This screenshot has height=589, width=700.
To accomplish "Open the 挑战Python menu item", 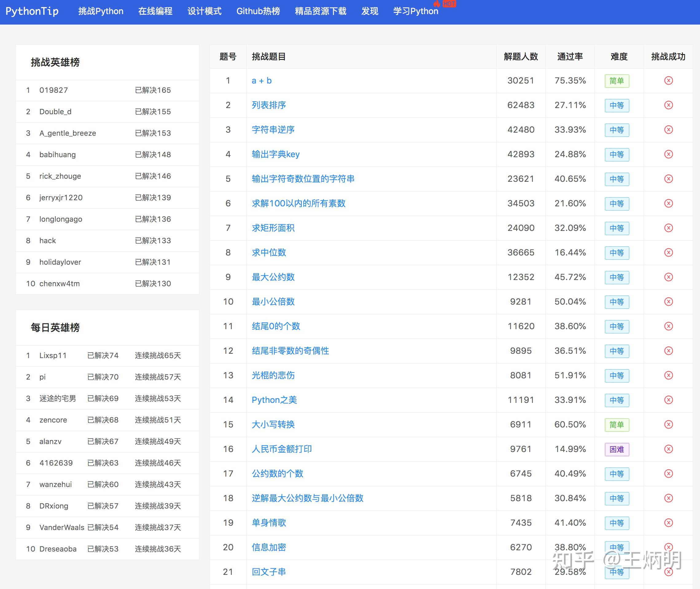I will [x=101, y=11].
